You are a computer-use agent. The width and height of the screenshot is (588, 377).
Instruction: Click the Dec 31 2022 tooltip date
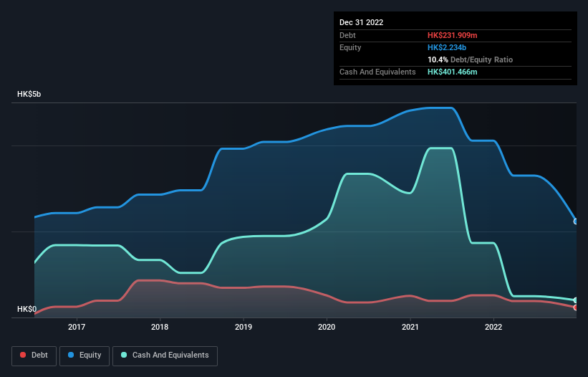(x=361, y=22)
